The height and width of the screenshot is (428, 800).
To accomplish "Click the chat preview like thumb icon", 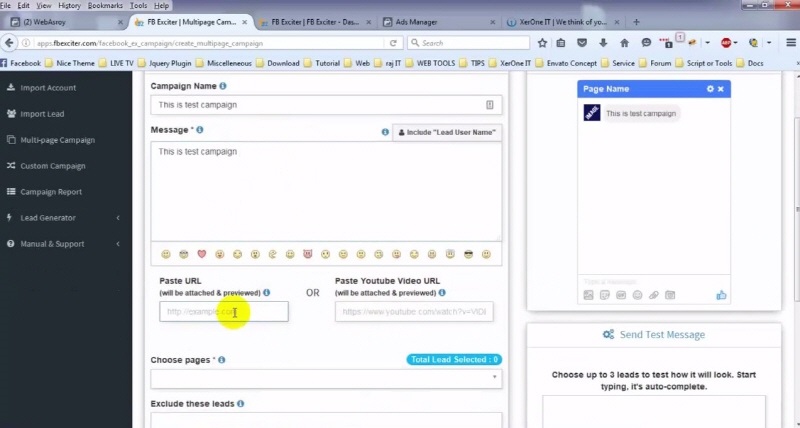I will 721,295.
